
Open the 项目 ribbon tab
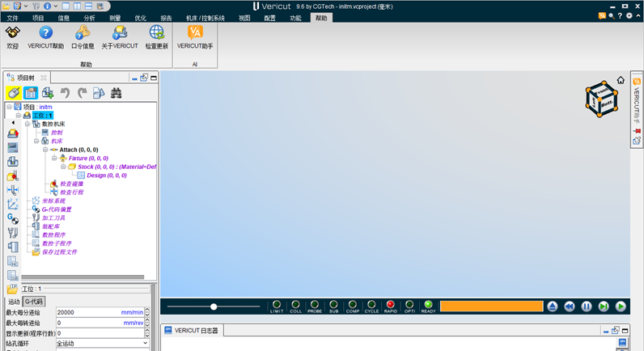click(38, 18)
